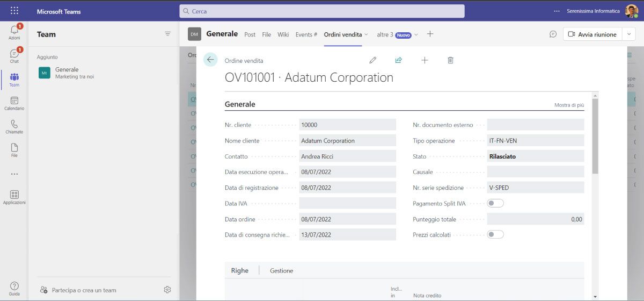Click Data esecuzione operazione field
Viewport: 644px width, 301px height.
coord(347,172)
